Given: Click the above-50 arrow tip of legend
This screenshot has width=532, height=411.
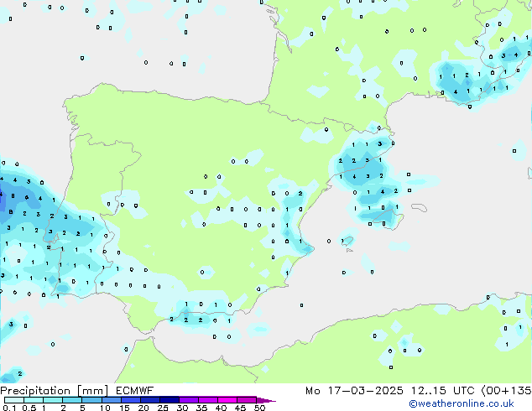Looking at the screenshot, I should (x=266, y=401).
